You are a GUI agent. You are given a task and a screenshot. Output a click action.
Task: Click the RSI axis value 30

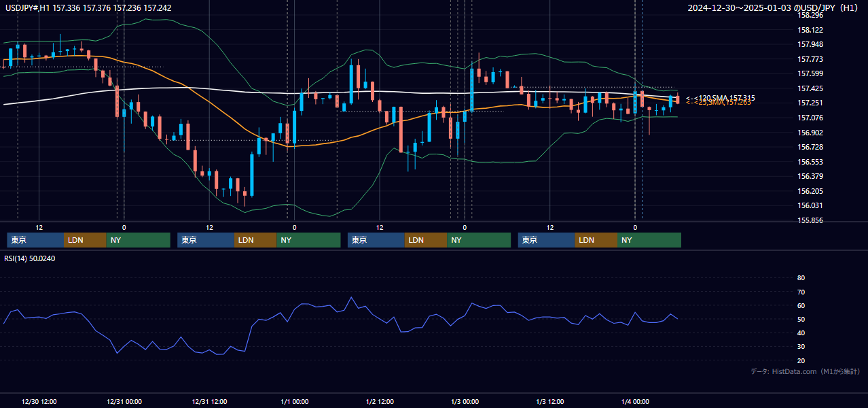click(801, 346)
